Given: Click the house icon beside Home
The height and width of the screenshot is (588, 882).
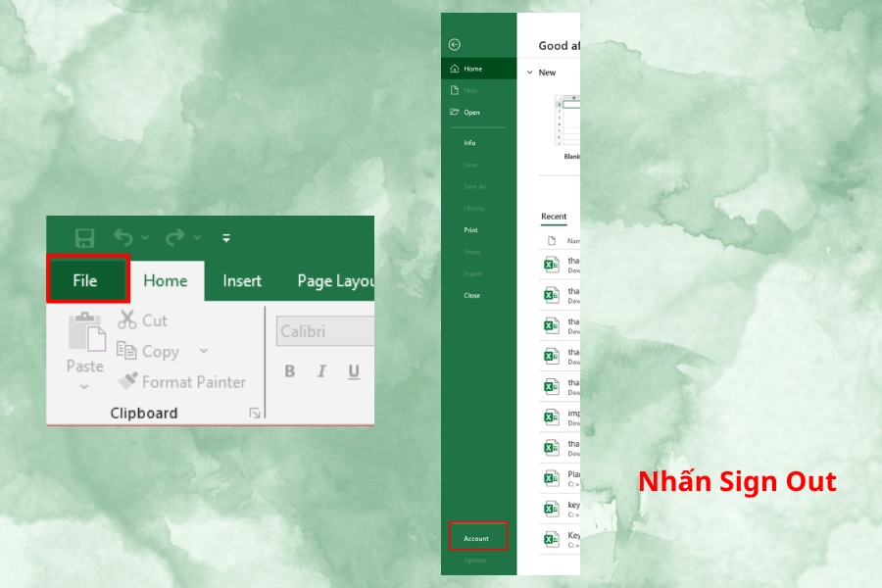Looking at the screenshot, I should pos(455,69).
